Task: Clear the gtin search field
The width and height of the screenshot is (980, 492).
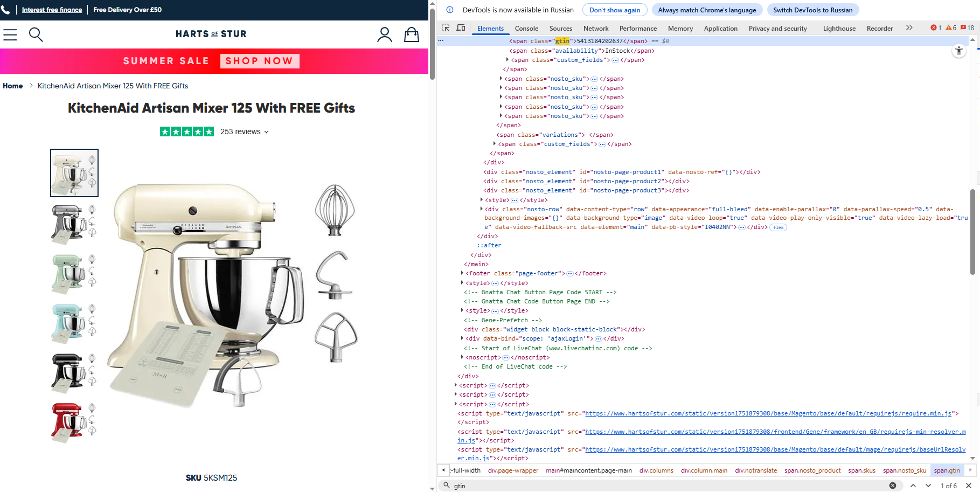Action: click(x=893, y=486)
